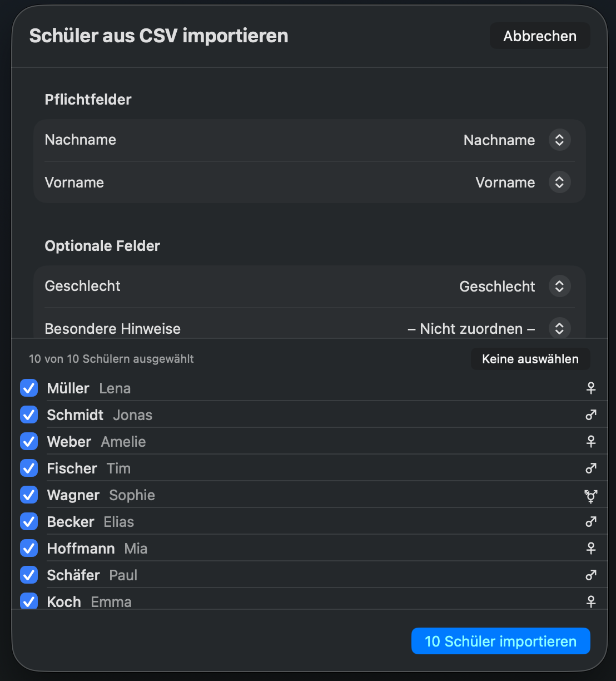Click the Abbrechen button
This screenshot has width=616, height=681.
(539, 36)
